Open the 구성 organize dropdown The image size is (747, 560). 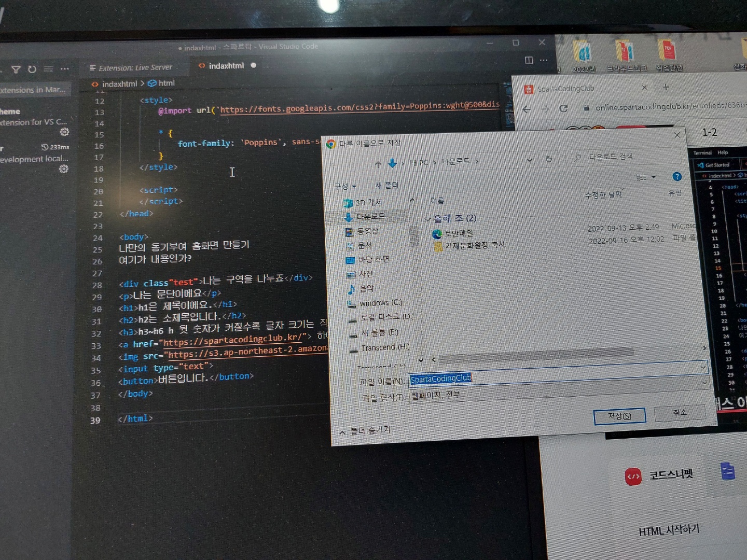tap(345, 186)
